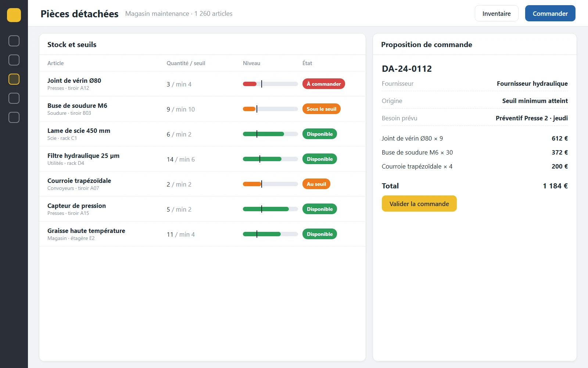
Task: Click the location 'Magasin · étagère E2'
Action: 71,238
